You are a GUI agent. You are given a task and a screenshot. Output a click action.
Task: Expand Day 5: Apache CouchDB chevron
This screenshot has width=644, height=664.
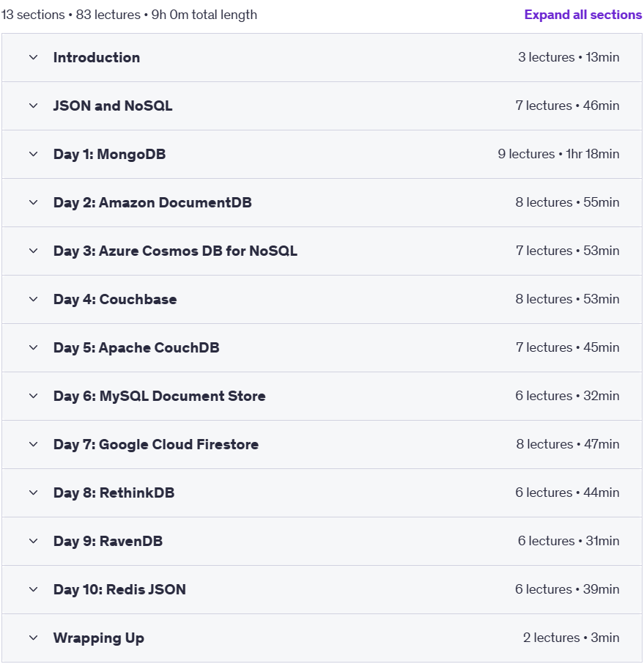pos(34,347)
